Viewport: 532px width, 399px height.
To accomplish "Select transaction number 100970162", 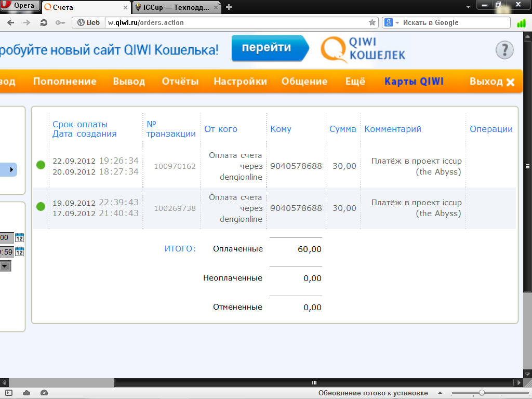I will pyautogui.click(x=175, y=166).
